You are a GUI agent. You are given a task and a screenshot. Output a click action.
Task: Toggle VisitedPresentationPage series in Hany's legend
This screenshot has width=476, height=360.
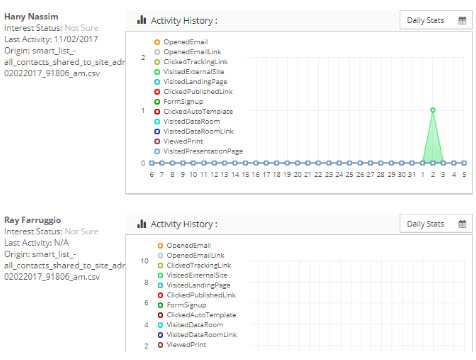coord(199,151)
